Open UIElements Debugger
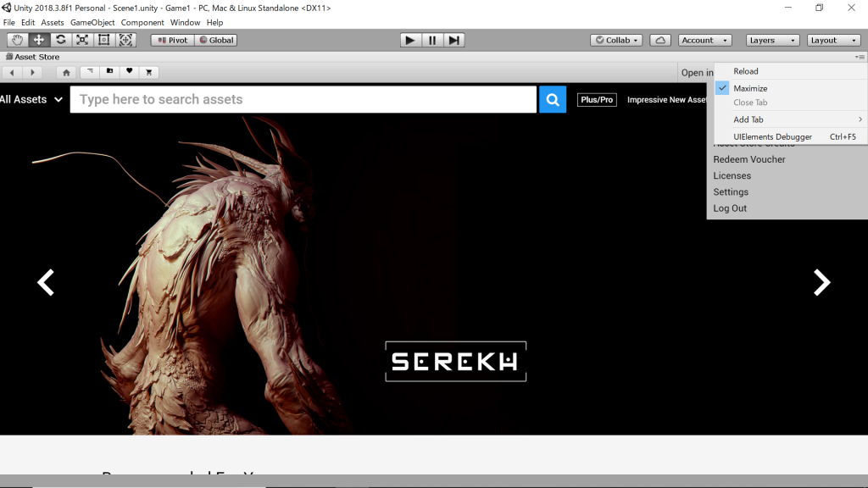The width and height of the screenshot is (868, 488). click(x=791, y=136)
